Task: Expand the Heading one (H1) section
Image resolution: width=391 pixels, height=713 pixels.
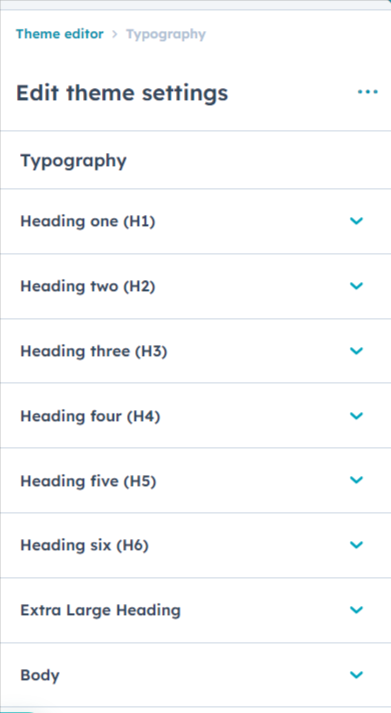Action: [x=196, y=221]
